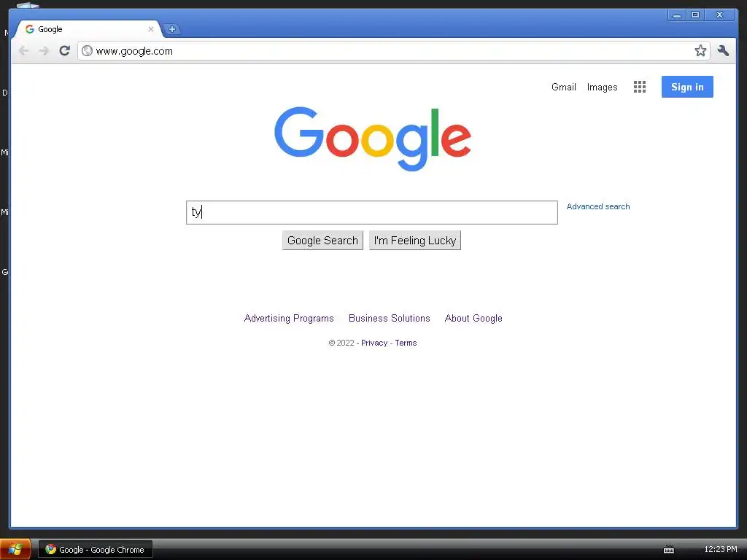The image size is (747, 560).
Task: Open the Advanced search link
Action: (598, 206)
